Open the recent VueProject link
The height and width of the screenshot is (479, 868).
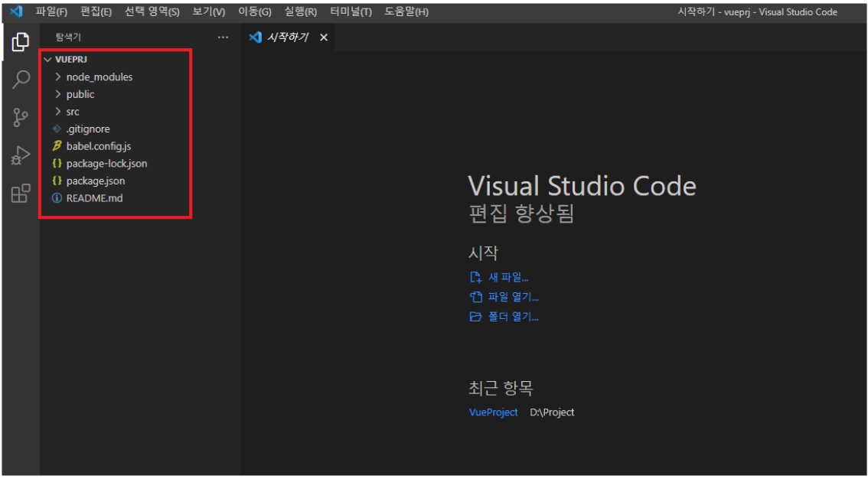coord(493,412)
